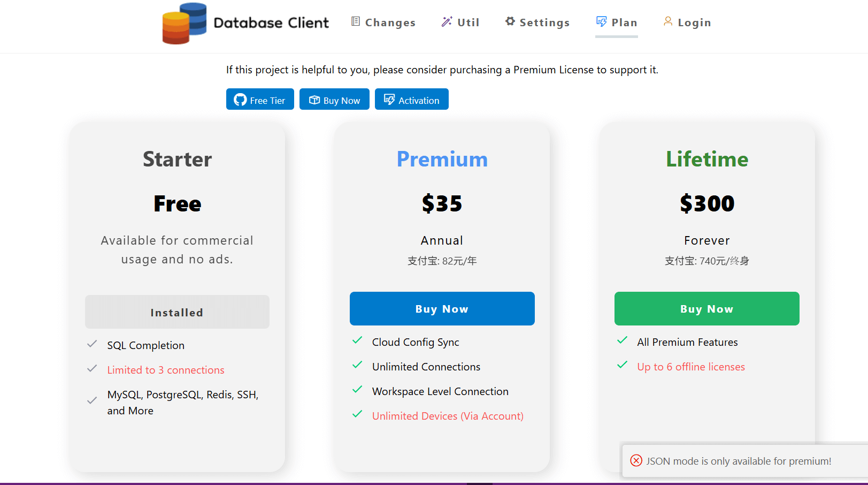Click the Util magic wand icon
The image size is (868, 485).
click(x=447, y=21)
